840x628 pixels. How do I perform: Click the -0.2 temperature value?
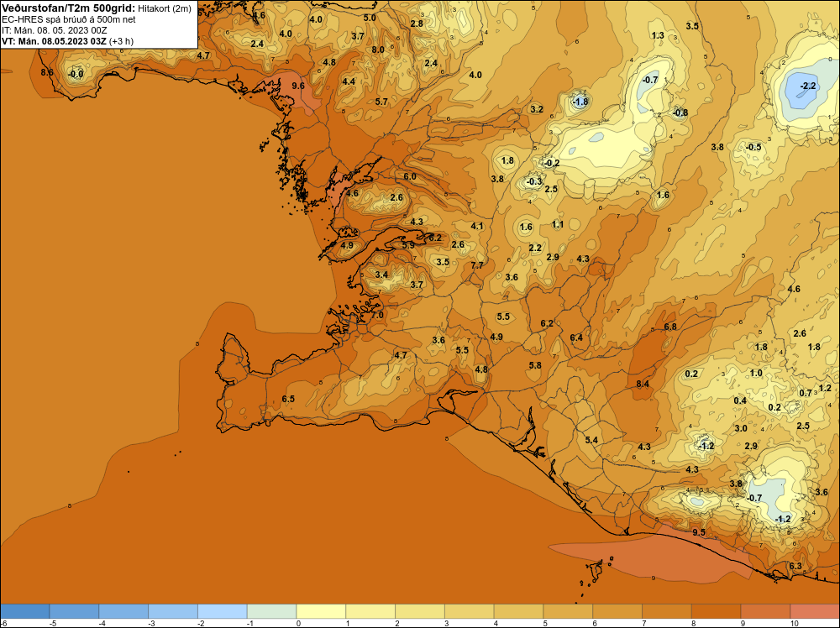(x=551, y=163)
